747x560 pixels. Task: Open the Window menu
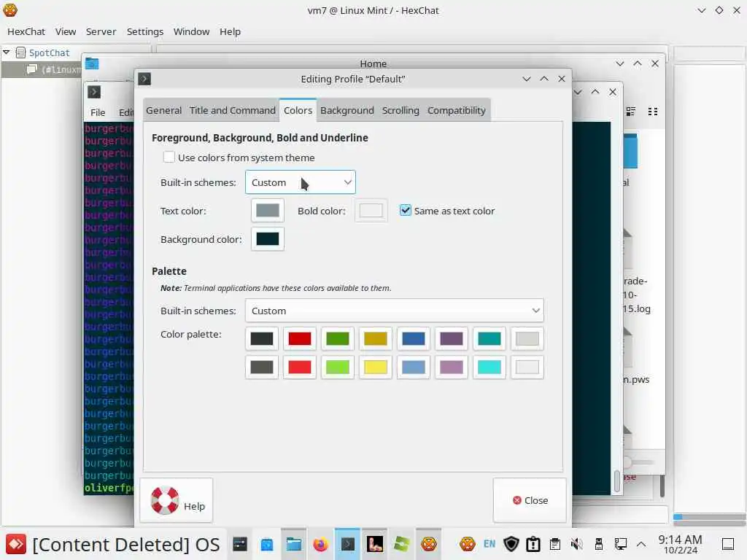pos(192,31)
